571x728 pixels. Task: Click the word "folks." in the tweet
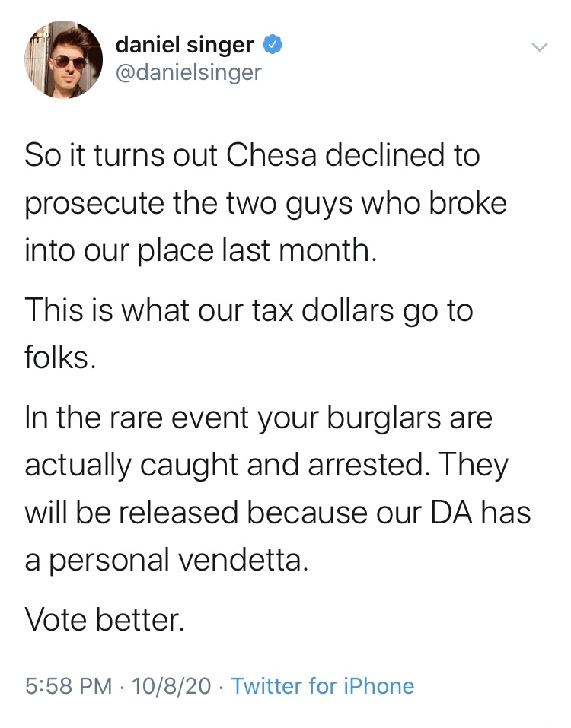coord(60,357)
